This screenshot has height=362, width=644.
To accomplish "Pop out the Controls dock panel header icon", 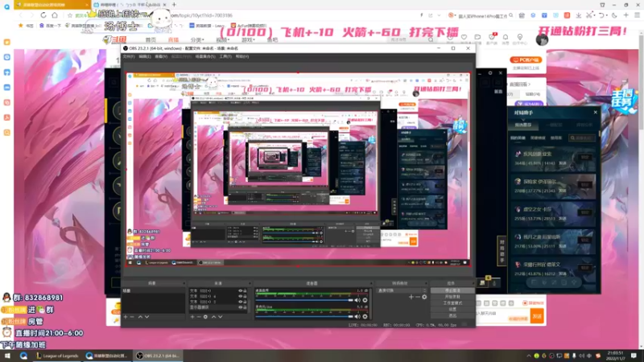I will point(473,283).
